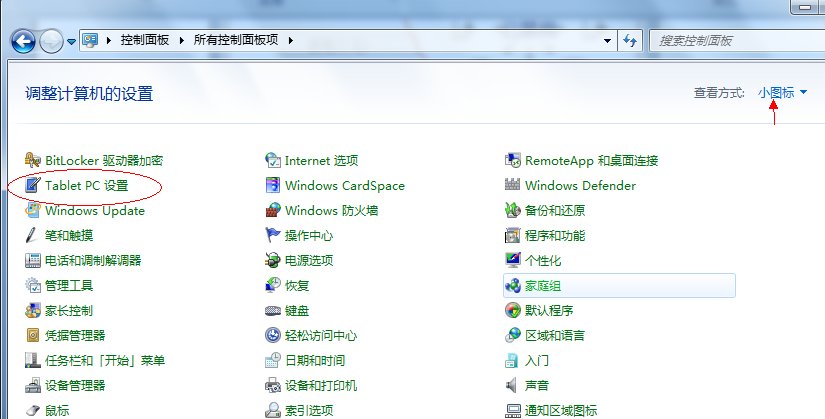Image resolution: width=825 pixels, height=419 pixels.
Task: Open the Windows Defender link
Action: coord(580,185)
